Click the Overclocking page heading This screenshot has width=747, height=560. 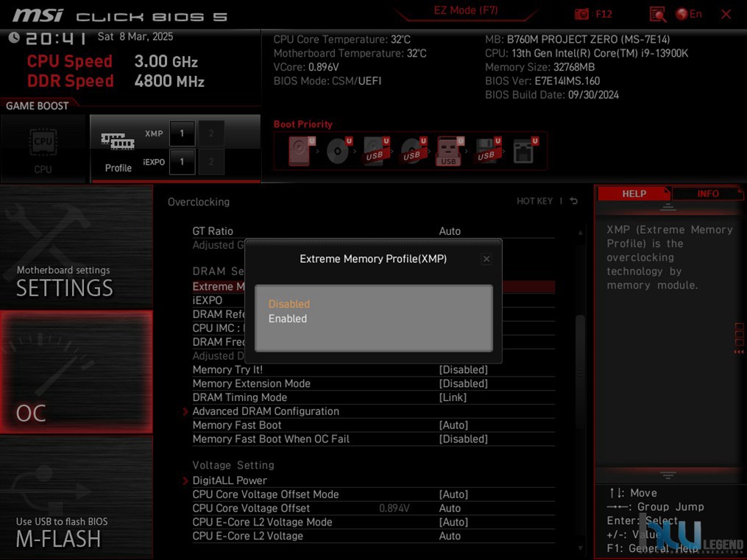pos(199,202)
